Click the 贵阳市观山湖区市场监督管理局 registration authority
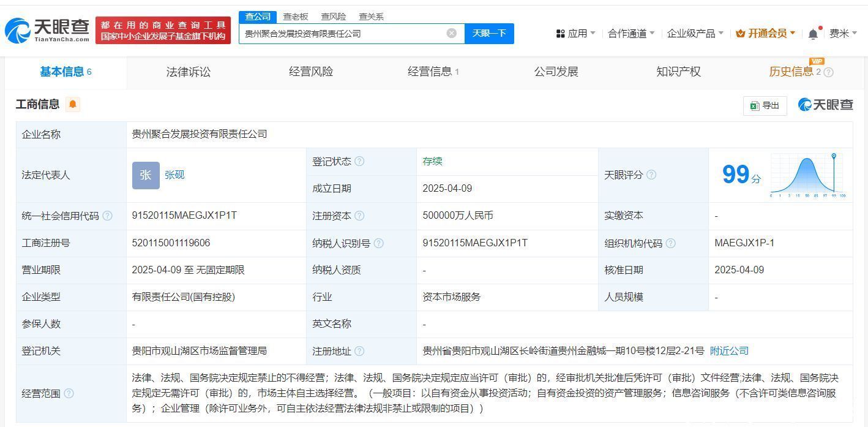Image resolution: width=868 pixels, height=427 pixels. point(199,351)
